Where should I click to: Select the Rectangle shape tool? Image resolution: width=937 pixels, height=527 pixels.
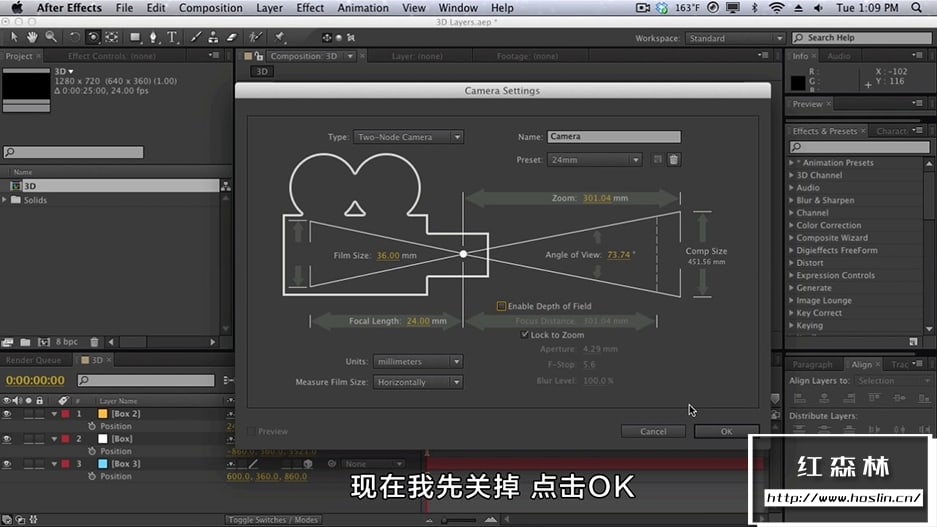click(135, 37)
